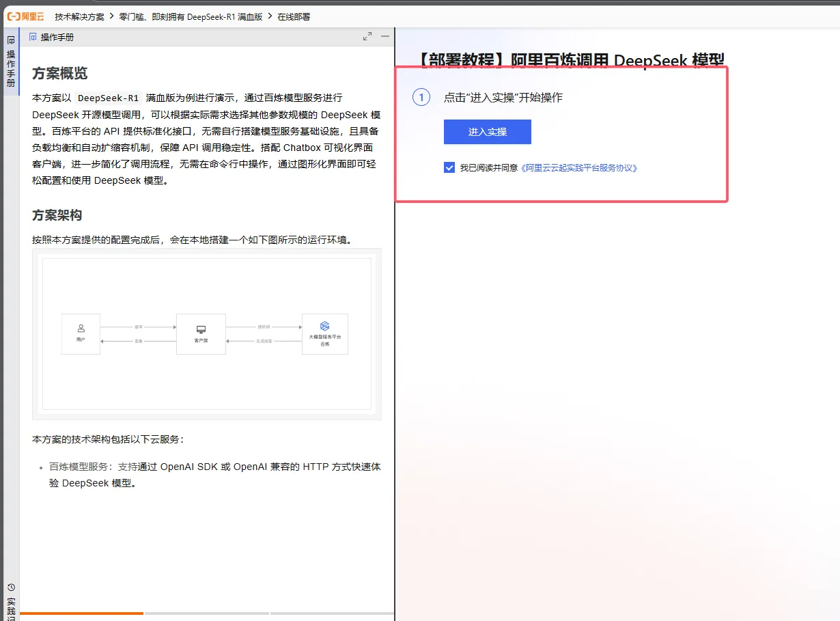The height and width of the screenshot is (621, 840).
Task: Jump to the second grey progress segment
Action: point(207,613)
